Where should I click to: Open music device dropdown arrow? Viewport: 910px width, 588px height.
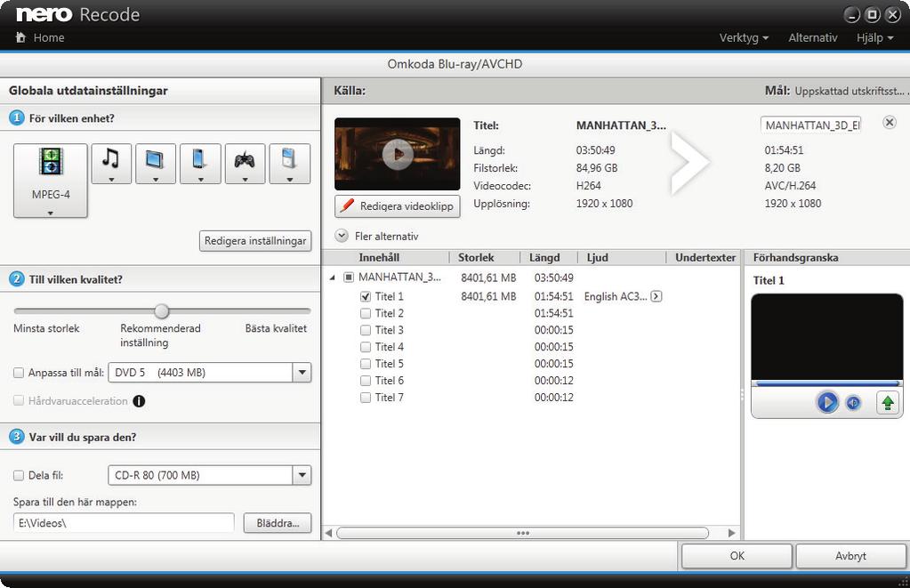tap(111, 180)
